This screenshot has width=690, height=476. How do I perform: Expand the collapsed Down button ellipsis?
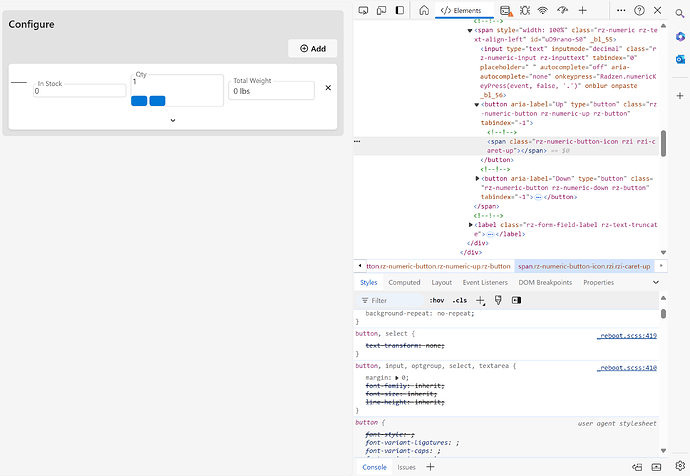click(538, 198)
